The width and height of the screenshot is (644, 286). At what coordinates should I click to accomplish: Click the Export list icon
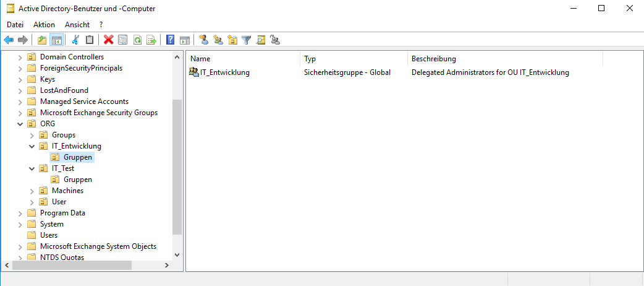[151, 40]
